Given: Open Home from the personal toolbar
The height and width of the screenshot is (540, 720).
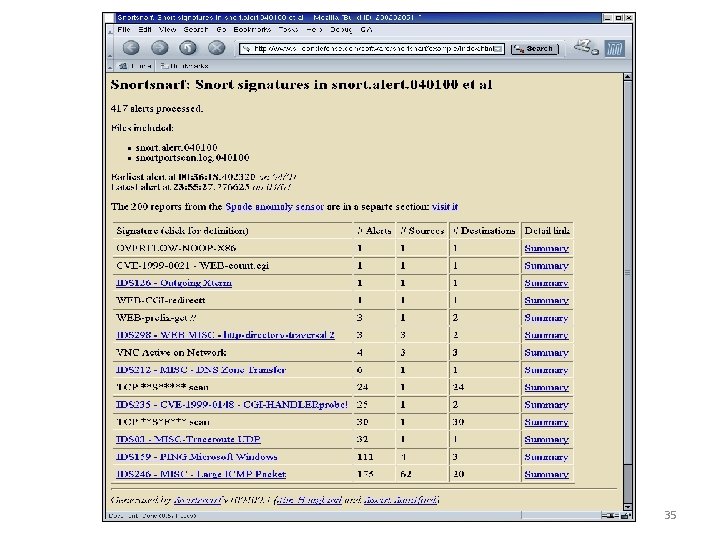Looking at the screenshot, I should coord(135,66).
